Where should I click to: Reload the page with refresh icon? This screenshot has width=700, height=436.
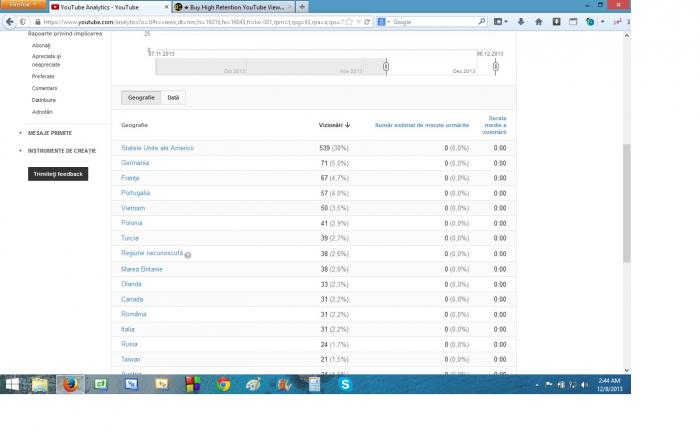[x=367, y=21]
